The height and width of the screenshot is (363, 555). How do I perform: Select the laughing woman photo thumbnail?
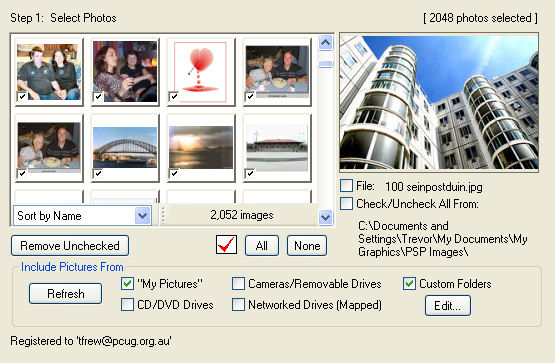point(125,72)
